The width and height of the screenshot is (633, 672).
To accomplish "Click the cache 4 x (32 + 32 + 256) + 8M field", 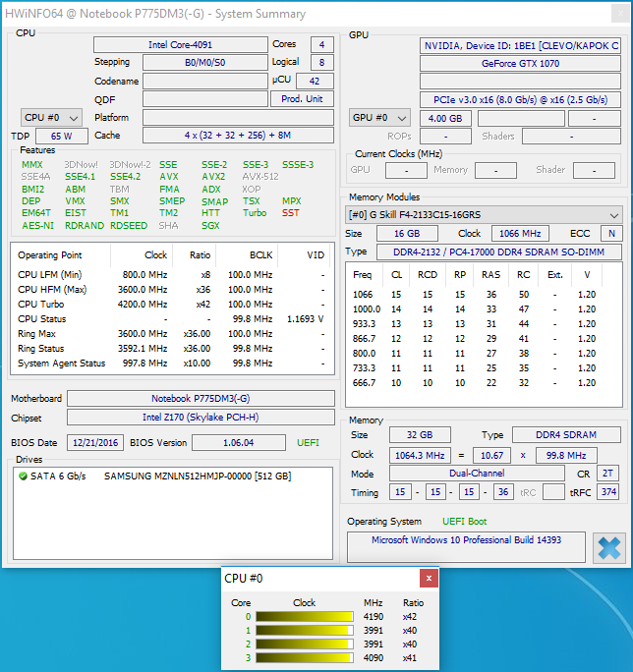I will [x=238, y=135].
